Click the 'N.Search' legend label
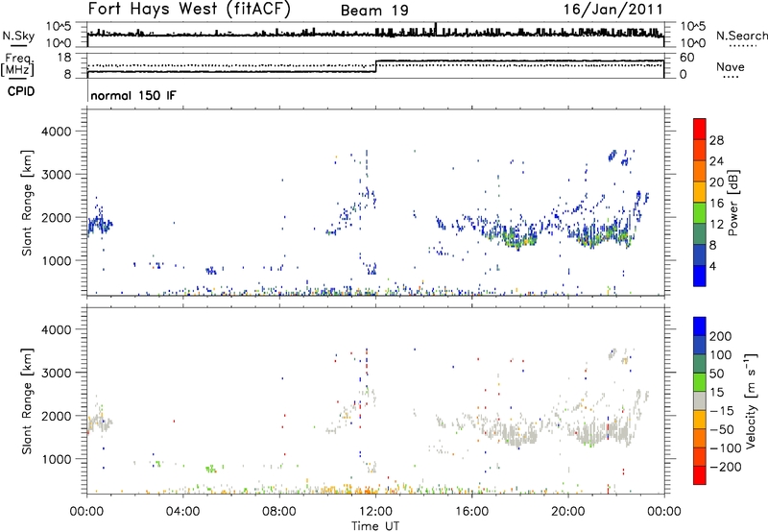768x532 pixels. [x=741, y=36]
